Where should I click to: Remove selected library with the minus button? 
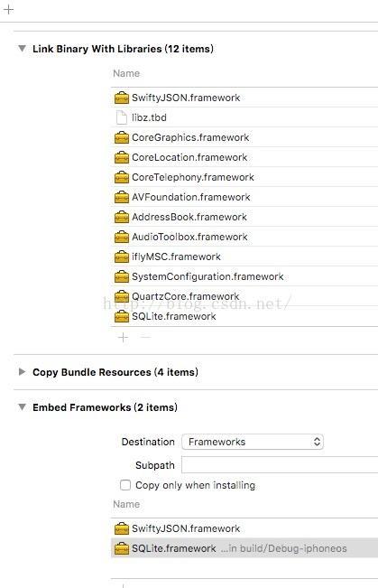[145, 338]
